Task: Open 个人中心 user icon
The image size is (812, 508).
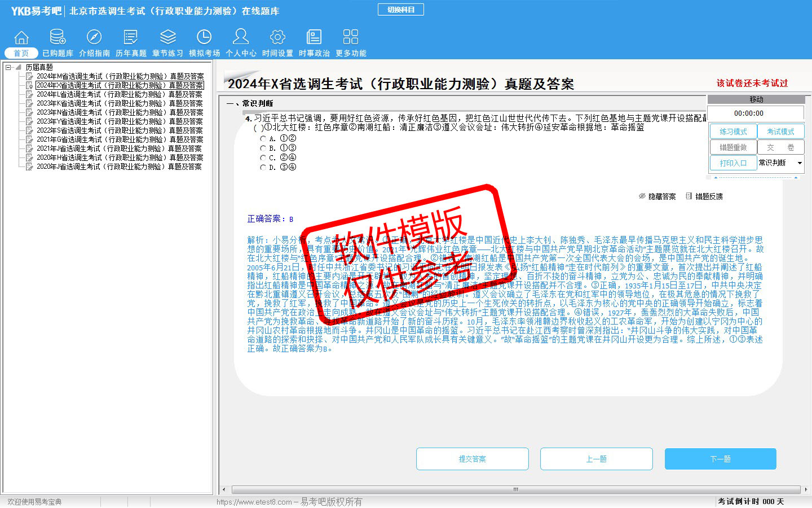Action: (241, 38)
